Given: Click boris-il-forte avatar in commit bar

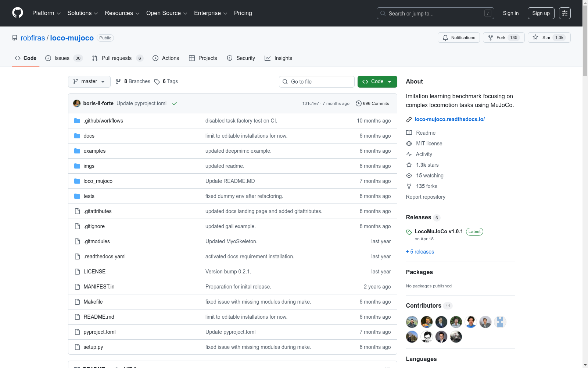Looking at the screenshot, I should point(77,103).
